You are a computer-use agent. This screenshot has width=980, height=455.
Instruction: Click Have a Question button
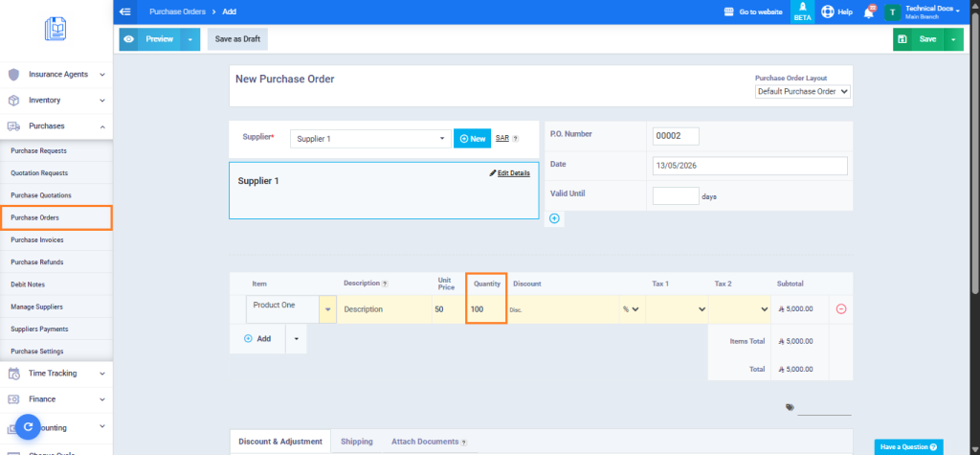click(909, 447)
